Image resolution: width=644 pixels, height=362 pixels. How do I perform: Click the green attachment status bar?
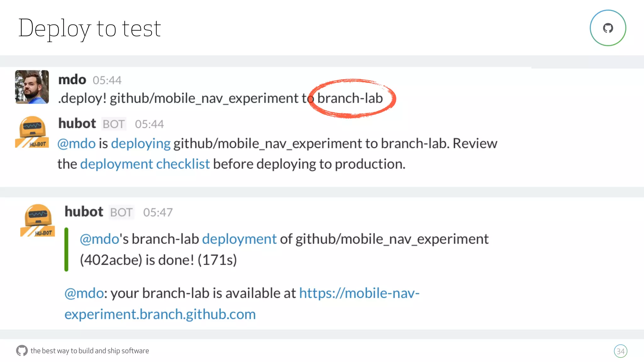tap(66, 250)
